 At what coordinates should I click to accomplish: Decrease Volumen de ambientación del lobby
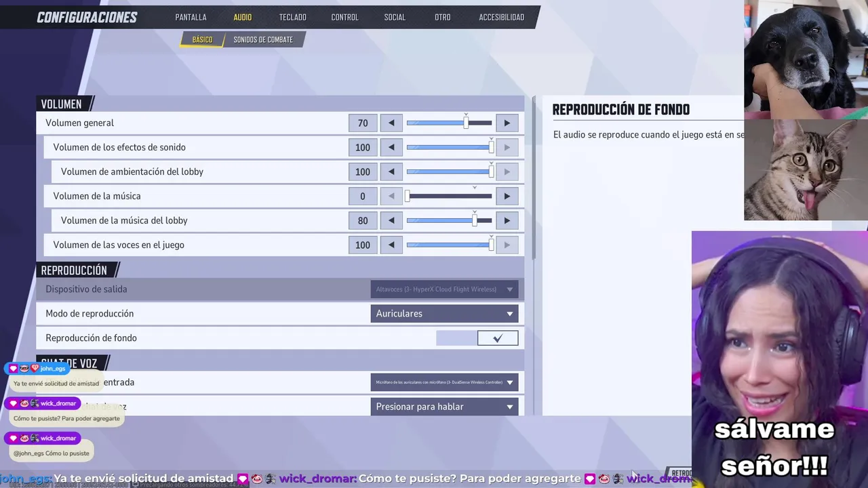[391, 171]
